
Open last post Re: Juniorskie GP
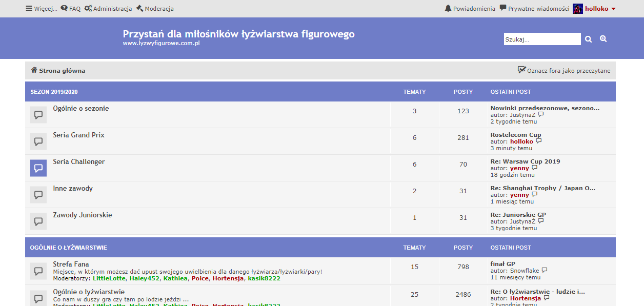point(518,215)
